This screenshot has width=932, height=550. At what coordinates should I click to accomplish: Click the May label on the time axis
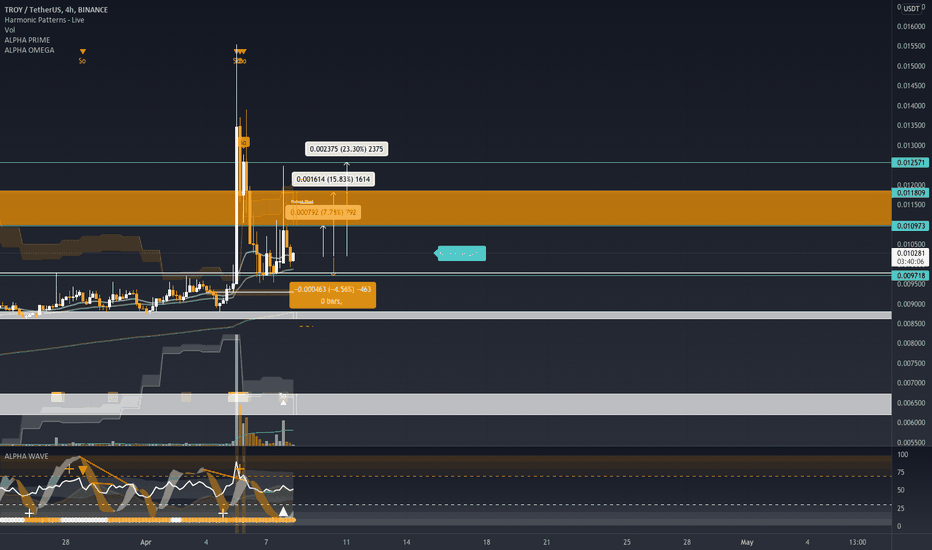747,542
